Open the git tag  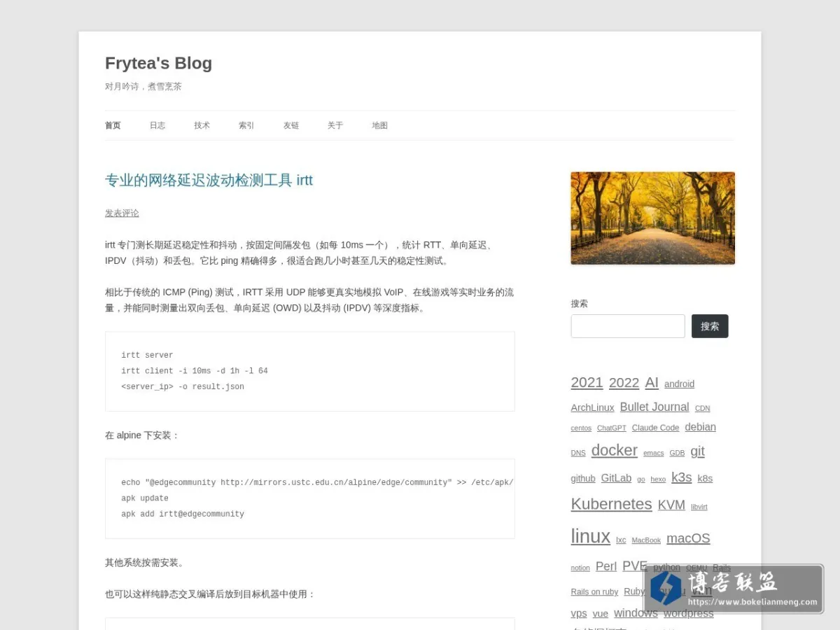[697, 451]
